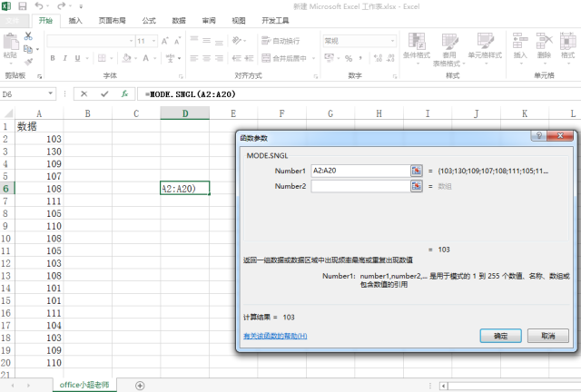This screenshot has height=392, width=581.
Task: Decrease decimal places
Action: (390, 58)
